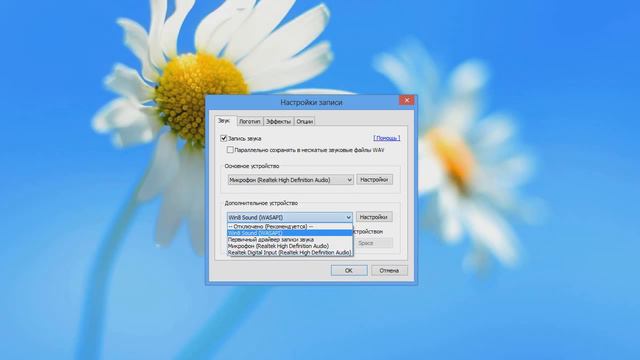
Task: Open the Опции tab
Action: [304, 122]
